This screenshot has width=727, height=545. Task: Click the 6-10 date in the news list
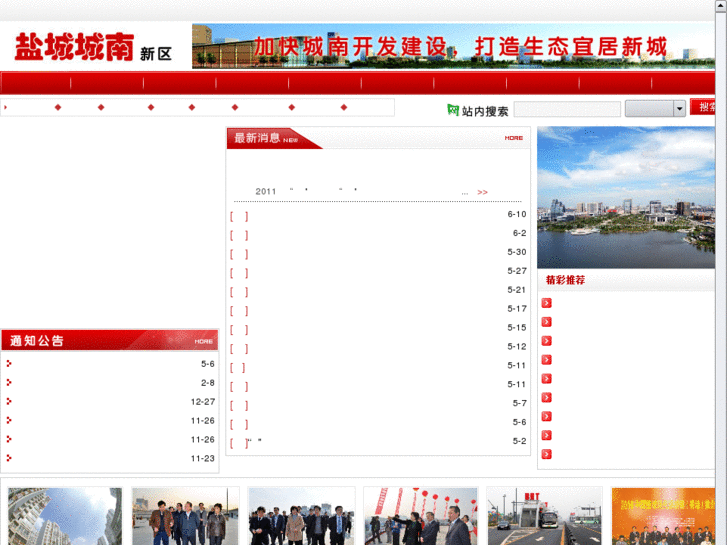(x=517, y=214)
